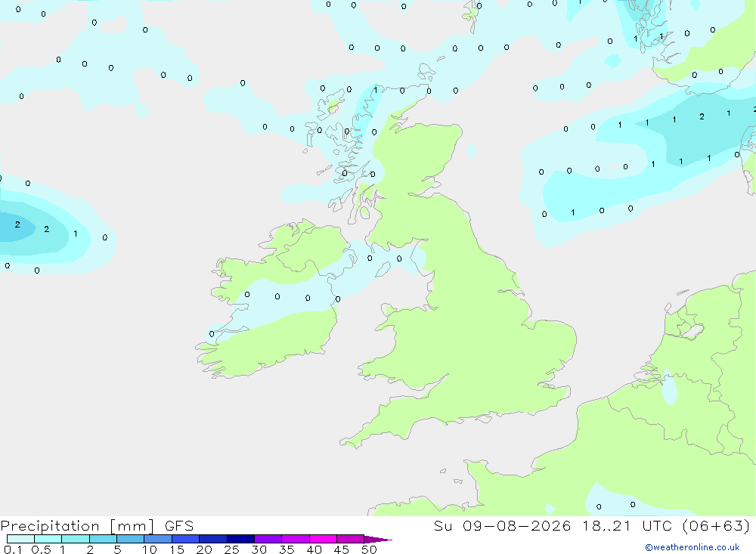Click the 'Precipitation [mm]' title text

pyautogui.click(x=78, y=526)
